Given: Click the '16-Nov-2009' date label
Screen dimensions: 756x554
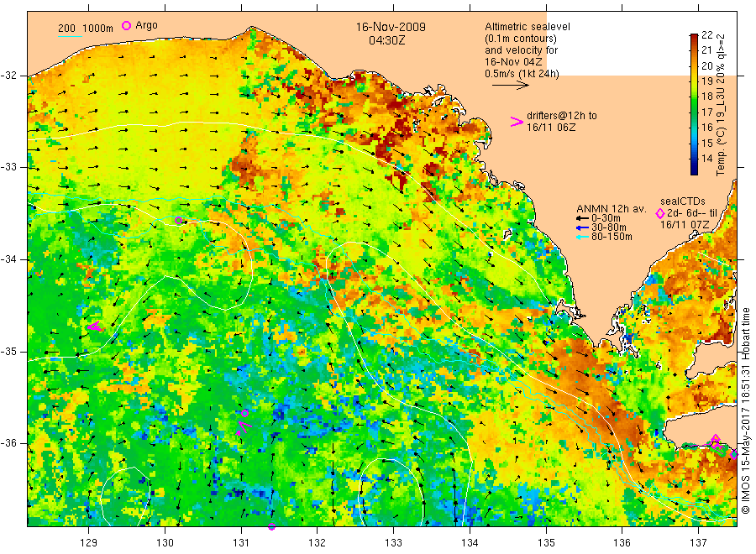Looking at the screenshot, I should (391, 27).
